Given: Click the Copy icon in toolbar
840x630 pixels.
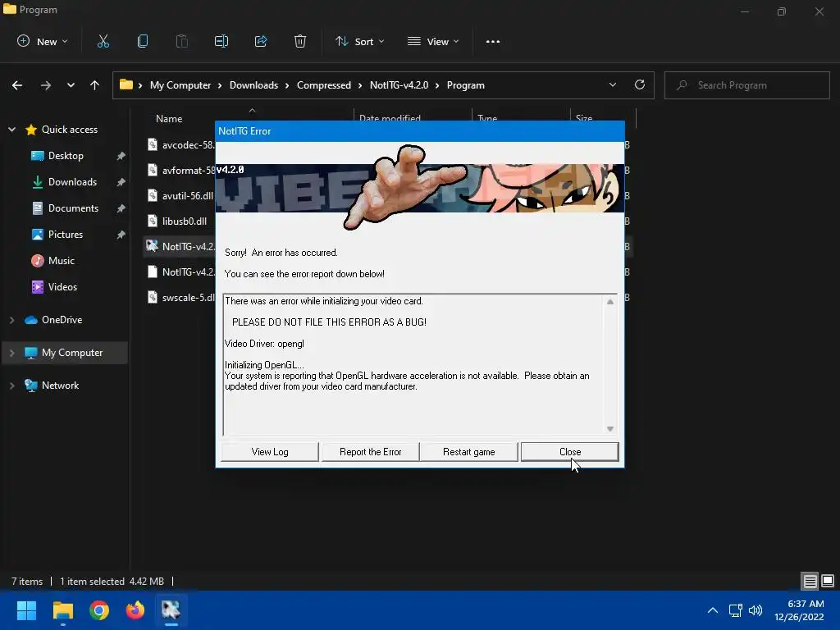Looking at the screenshot, I should pyautogui.click(x=143, y=41).
